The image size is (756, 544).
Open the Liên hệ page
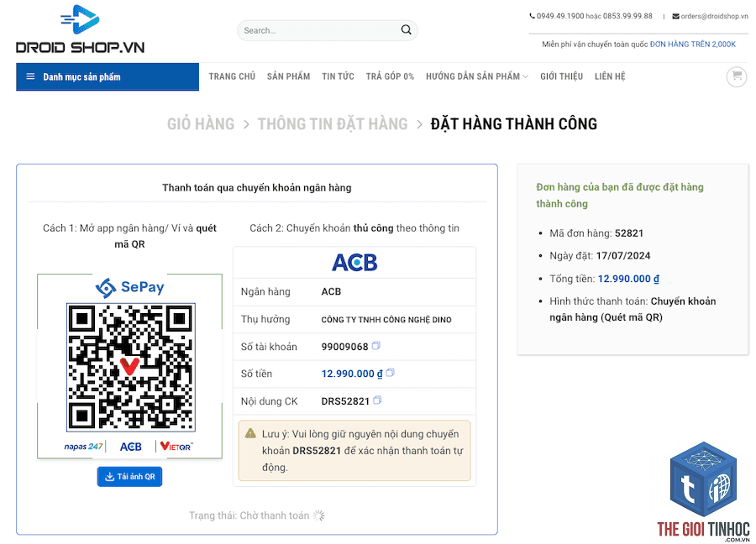[x=610, y=76]
